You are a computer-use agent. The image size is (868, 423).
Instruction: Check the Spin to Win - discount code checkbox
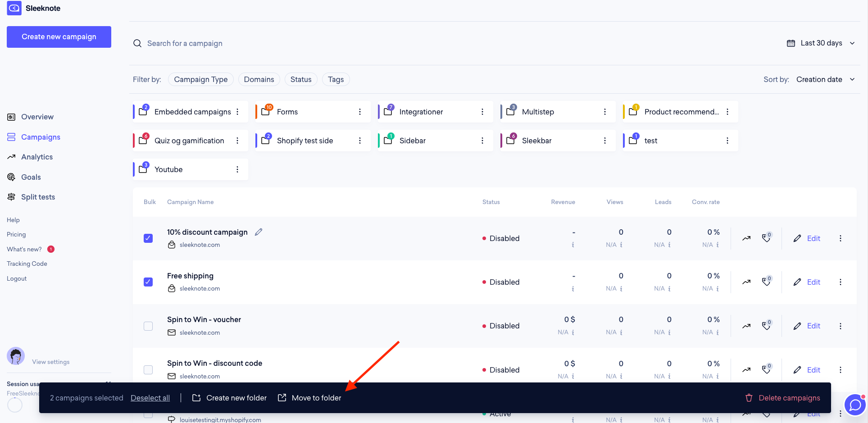pos(148,370)
